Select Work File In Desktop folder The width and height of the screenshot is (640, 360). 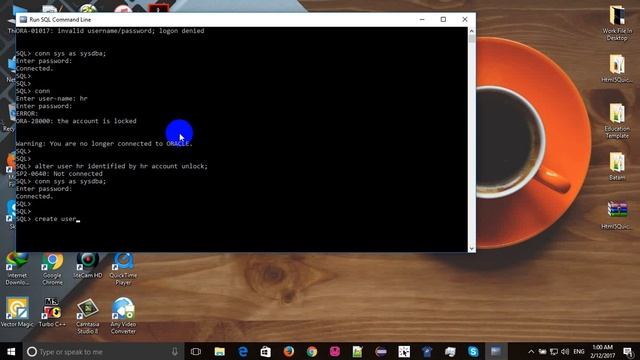click(x=617, y=22)
